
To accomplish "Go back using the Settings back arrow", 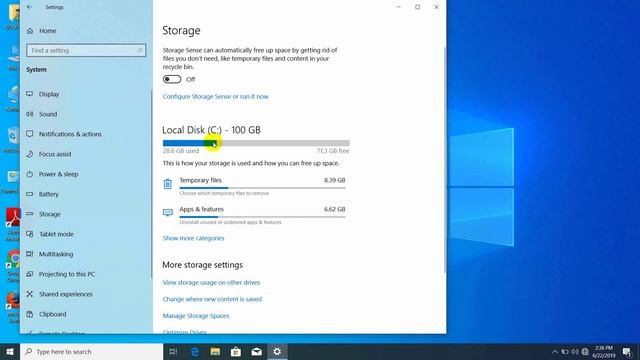I will (29, 7).
